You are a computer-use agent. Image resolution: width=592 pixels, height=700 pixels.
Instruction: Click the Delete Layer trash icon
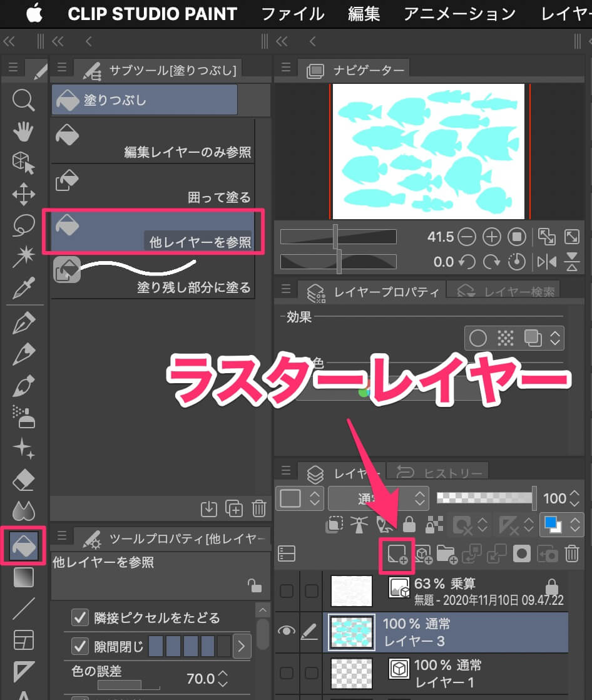coord(571,553)
